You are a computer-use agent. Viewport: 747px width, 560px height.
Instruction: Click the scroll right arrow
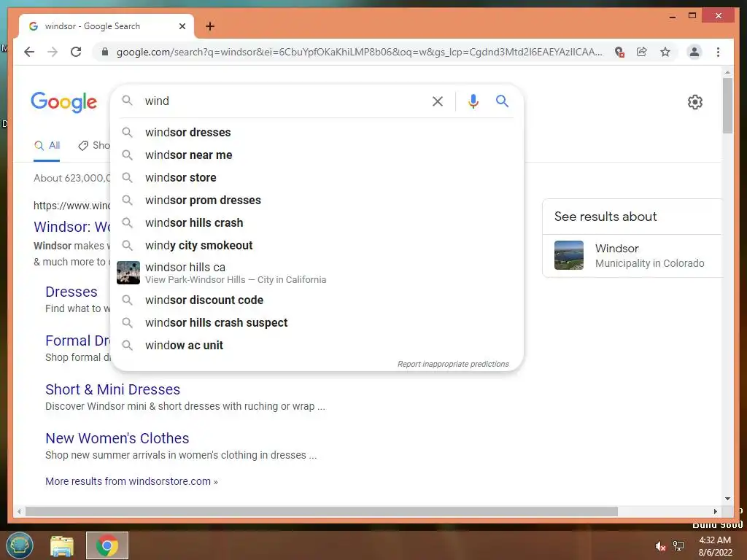click(715, 511)
